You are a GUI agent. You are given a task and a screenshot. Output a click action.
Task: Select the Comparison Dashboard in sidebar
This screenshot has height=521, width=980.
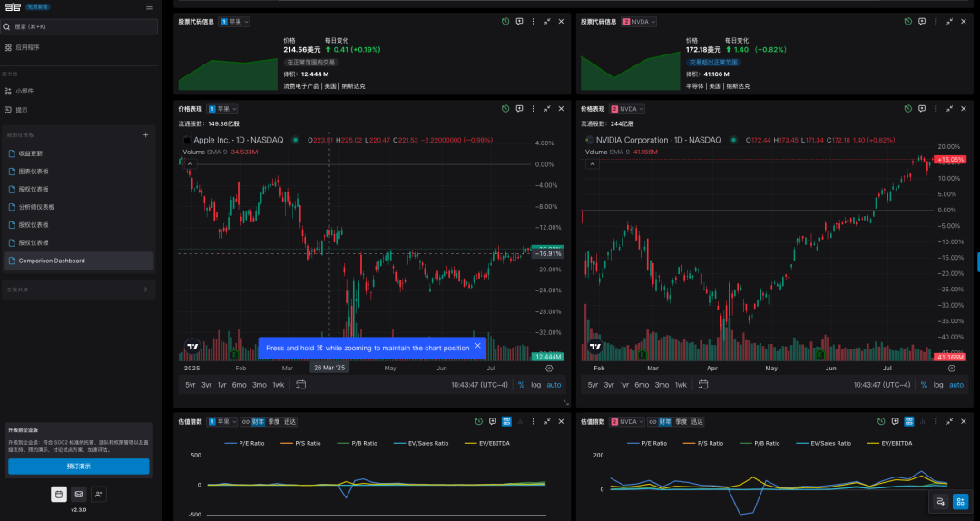[x=52, y=260]
